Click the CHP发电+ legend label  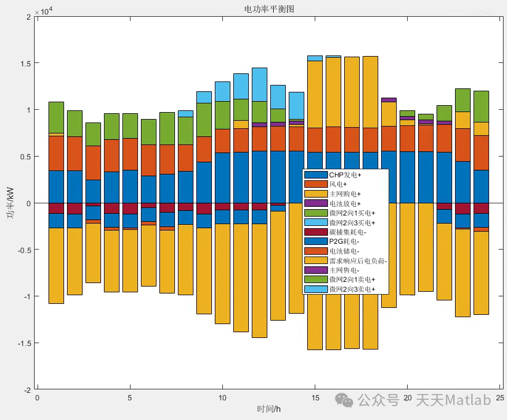345,175
